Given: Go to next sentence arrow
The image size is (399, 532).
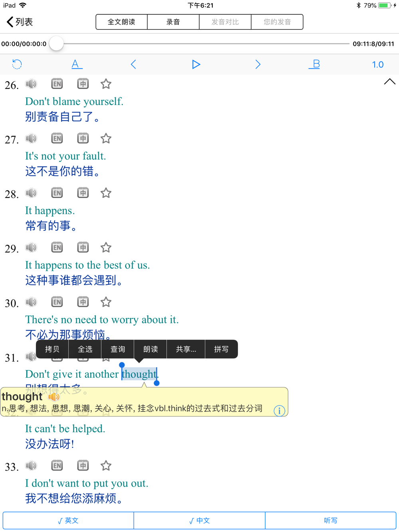Looking at the screenshot, I should click(x=258, y=64).
